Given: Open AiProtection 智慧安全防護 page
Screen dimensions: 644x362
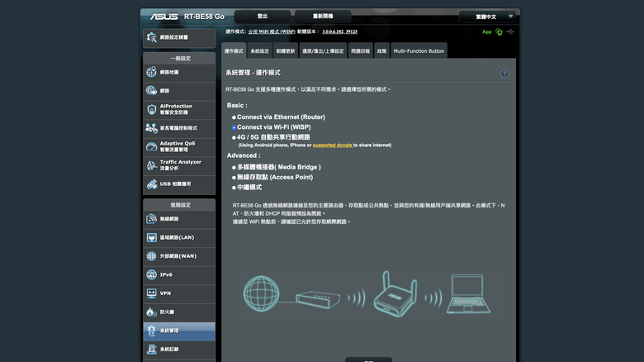Looking at the screenshot, I should pos(179,109).
